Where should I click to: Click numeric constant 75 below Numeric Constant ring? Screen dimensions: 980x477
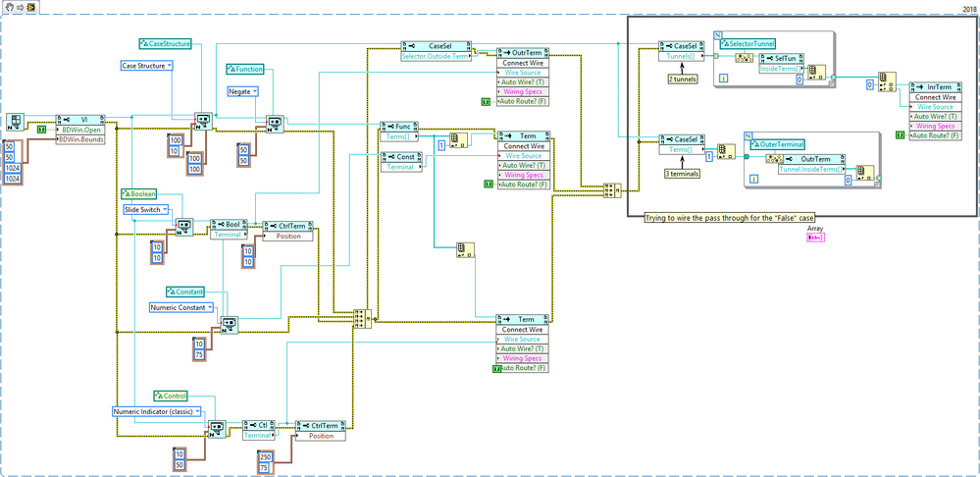[199, 352]
